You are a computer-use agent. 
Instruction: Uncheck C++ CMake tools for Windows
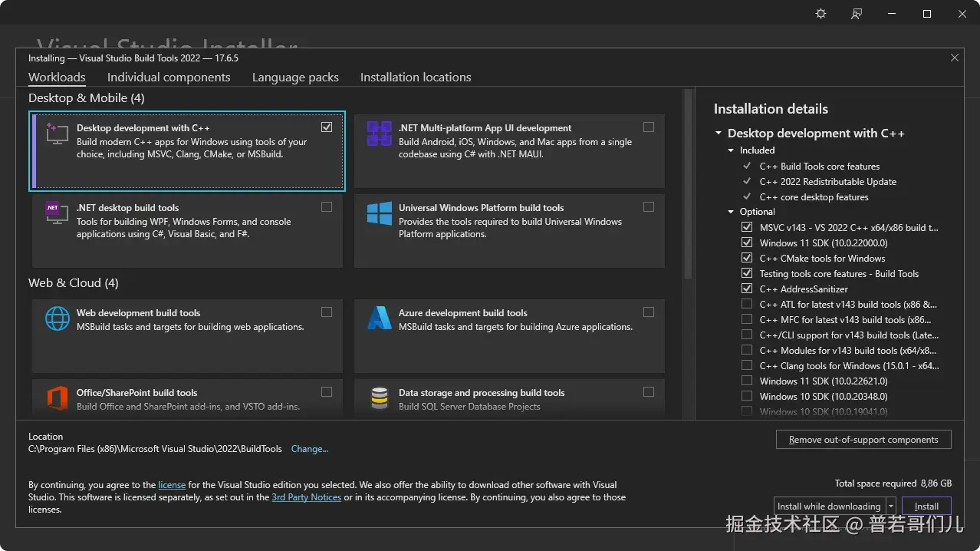pyautogui.click(x=747, y=259)
